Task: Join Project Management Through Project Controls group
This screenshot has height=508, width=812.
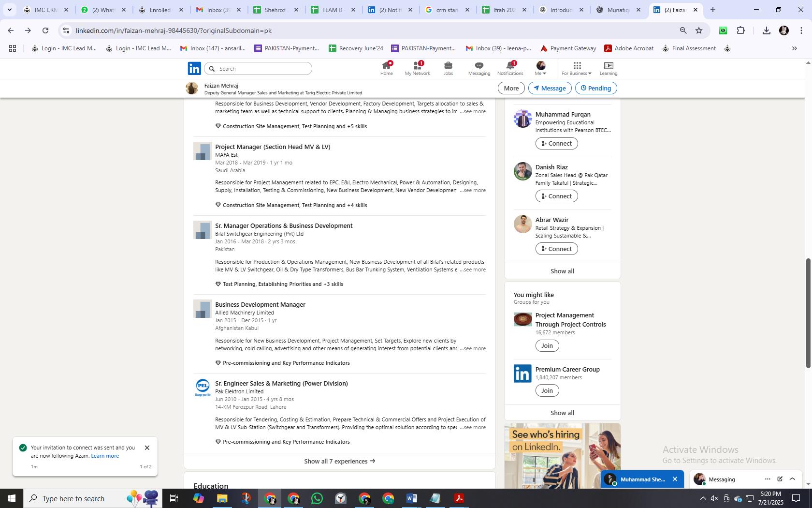Action: click(x=547, y=345)
